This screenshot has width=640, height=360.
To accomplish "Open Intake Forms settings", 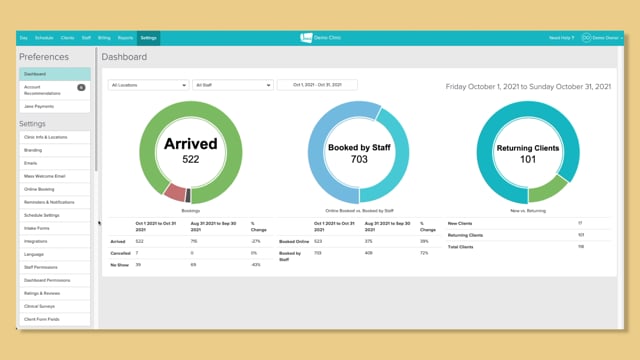I will [55, 228].
